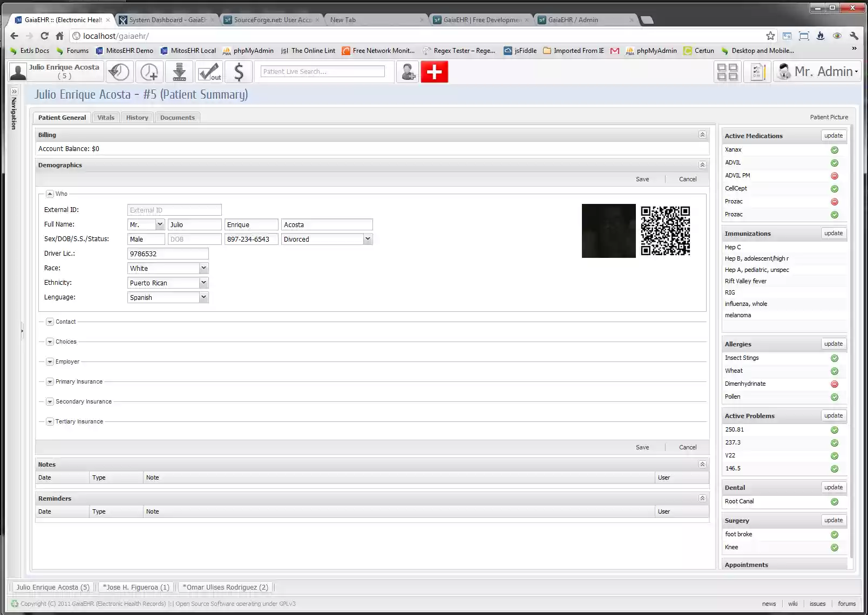Click the checklist notepad icon
The width and height of the screenshot is (868, 615).
click(757, 71)
